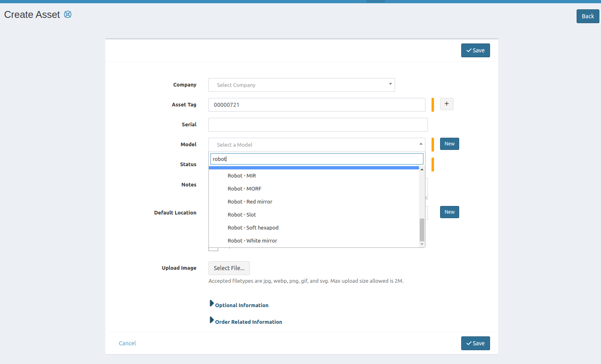Open the Select Company dropdown

[301, 85]
